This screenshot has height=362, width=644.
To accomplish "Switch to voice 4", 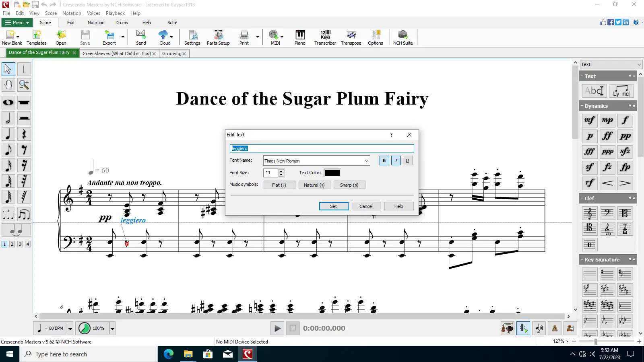I will click(x=28, y=244).
